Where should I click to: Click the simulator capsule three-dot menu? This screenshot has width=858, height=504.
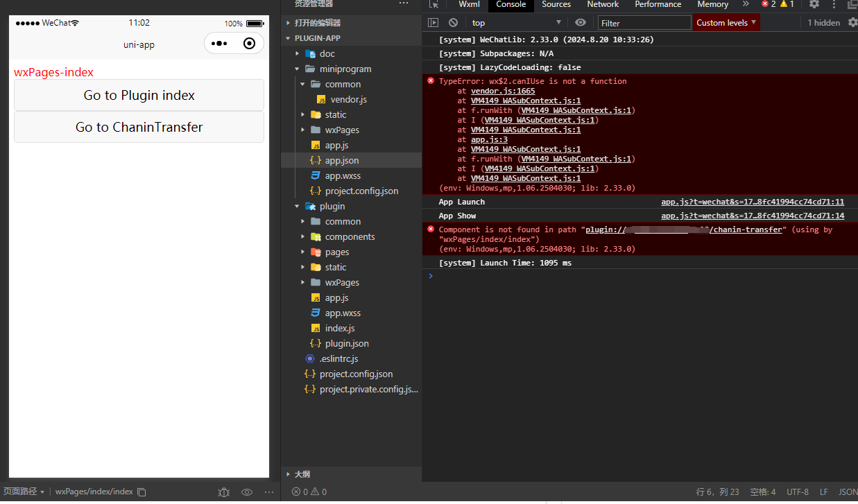(219, 43)
